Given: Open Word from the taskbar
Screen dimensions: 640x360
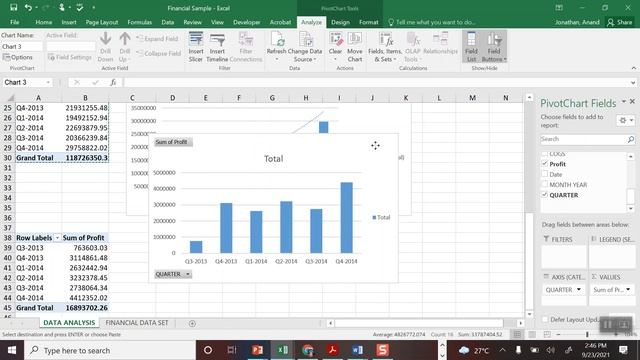Looking at the screenshot, I should 358,350.
